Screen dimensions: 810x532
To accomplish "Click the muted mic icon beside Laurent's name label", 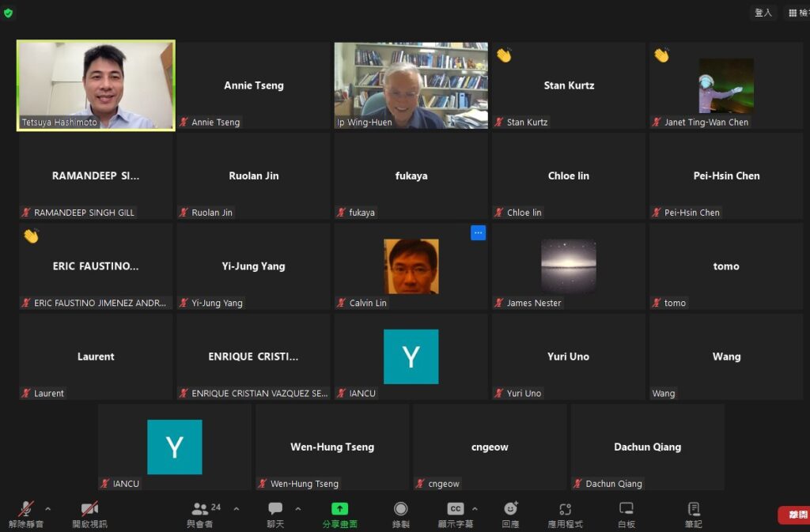I will coord(26,393).
